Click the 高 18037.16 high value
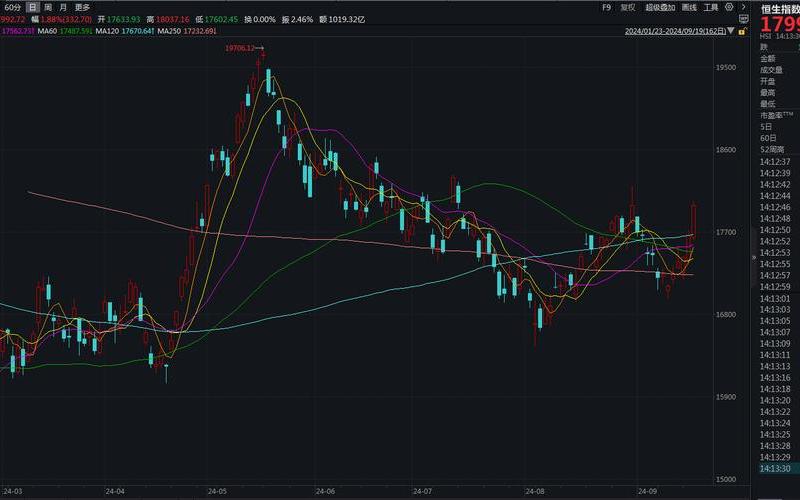This screenshot has height=500, width=800. pos(168,19)
